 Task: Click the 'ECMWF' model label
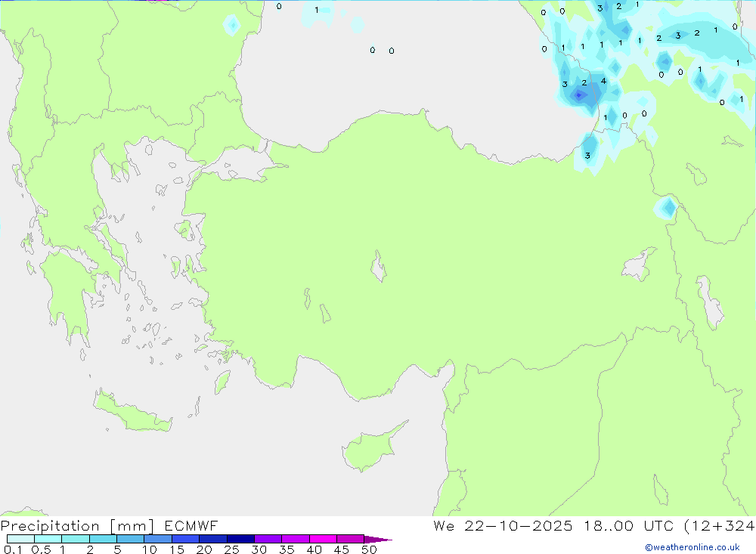[x=191, y=525]
